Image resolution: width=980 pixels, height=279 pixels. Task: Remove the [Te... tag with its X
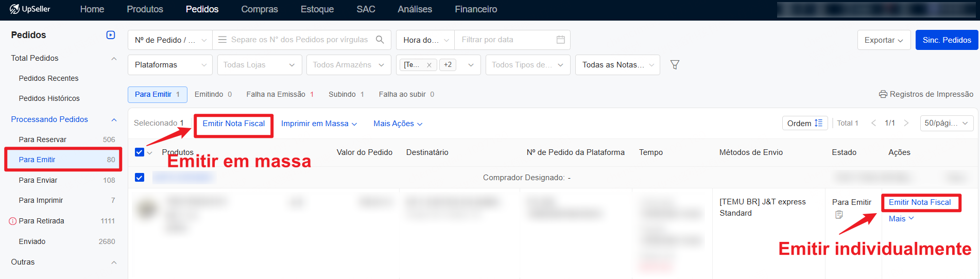[x=429, y=65]
